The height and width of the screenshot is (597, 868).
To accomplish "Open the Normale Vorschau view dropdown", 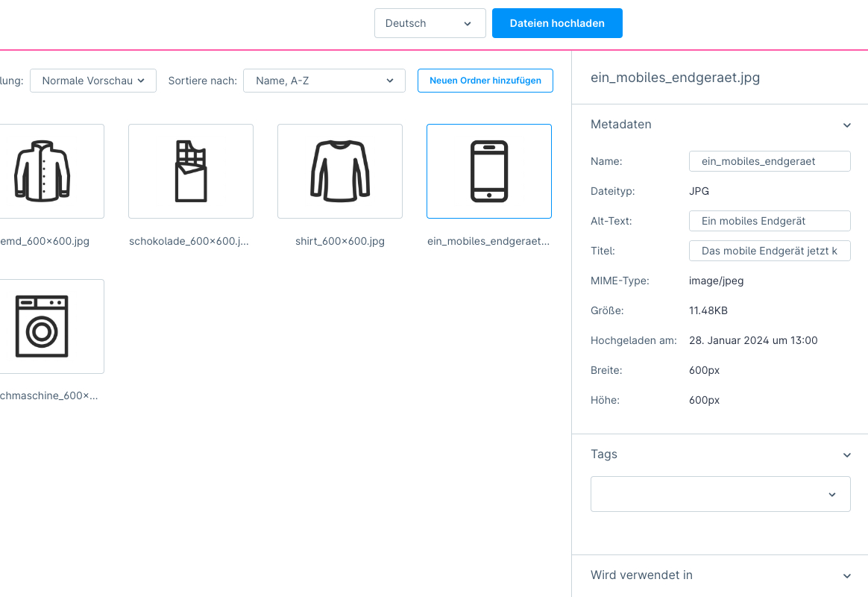I will tap(92, 81).
